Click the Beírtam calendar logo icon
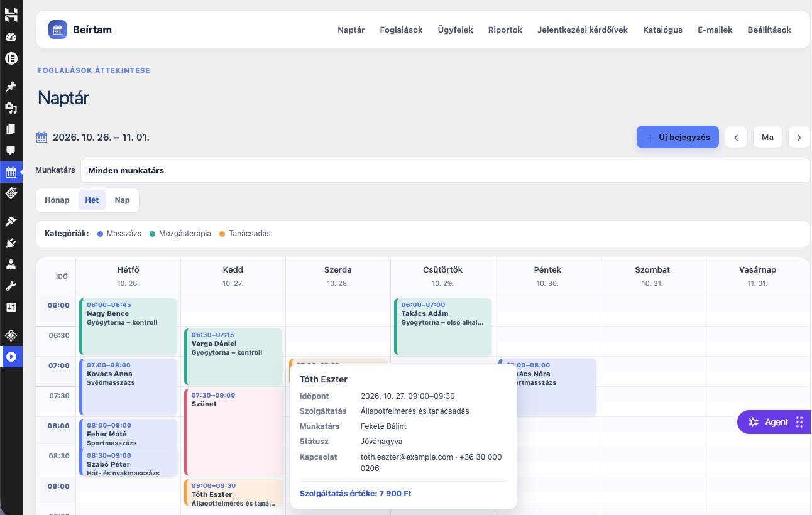 pos(58,30)
